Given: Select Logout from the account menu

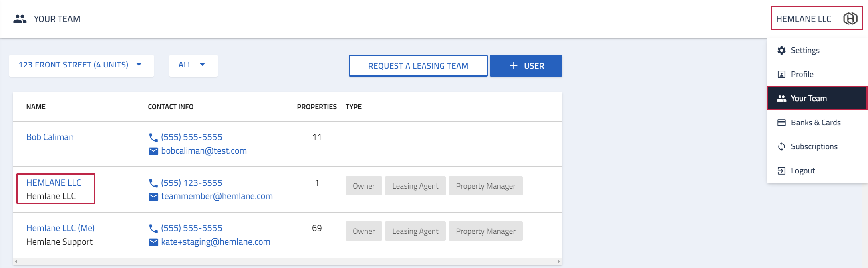Looking at the screenshot, I should [x=817, y=171].
